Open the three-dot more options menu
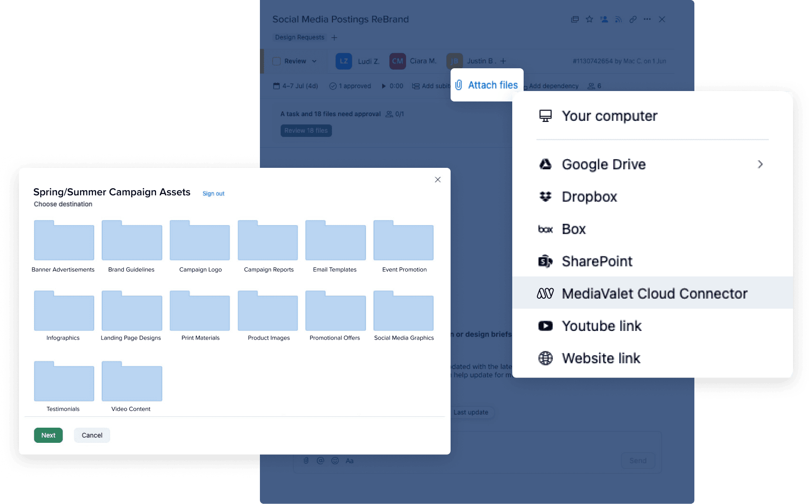Screen dimensions: 812x504 (647, 19)
